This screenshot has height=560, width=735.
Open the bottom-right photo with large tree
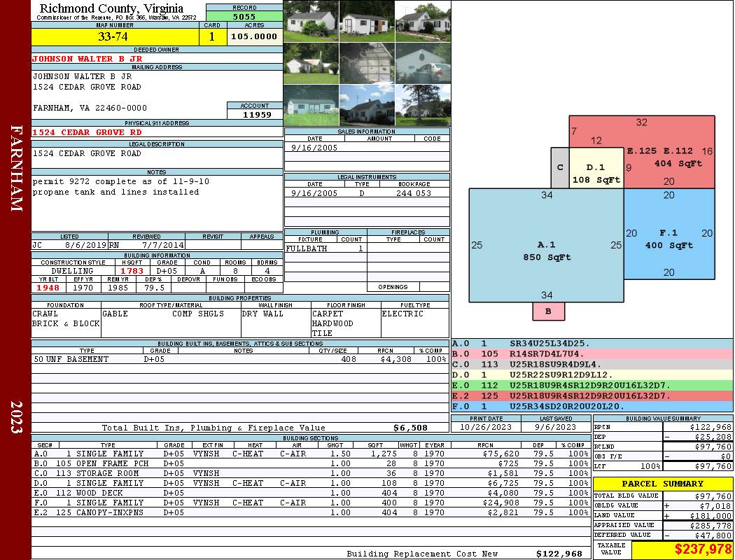pos(423,105)
